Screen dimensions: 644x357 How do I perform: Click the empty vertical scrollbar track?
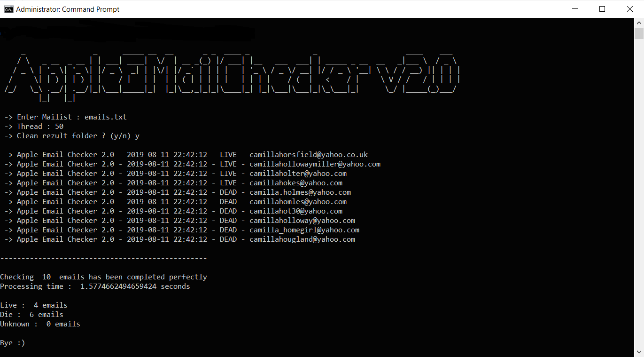(x=639, y=193)
